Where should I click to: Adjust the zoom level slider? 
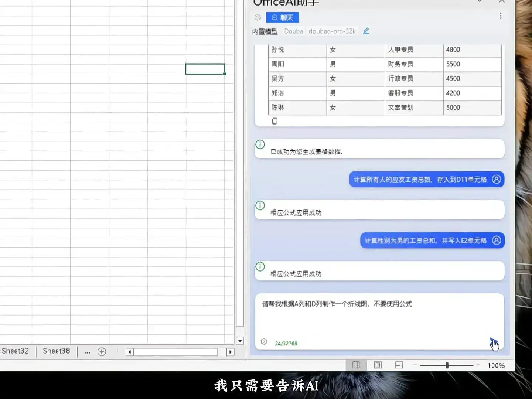click(x=447, y=365)
